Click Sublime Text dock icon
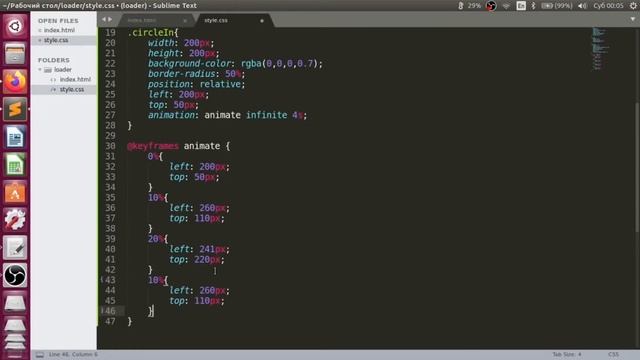 (x=15, y=109)
